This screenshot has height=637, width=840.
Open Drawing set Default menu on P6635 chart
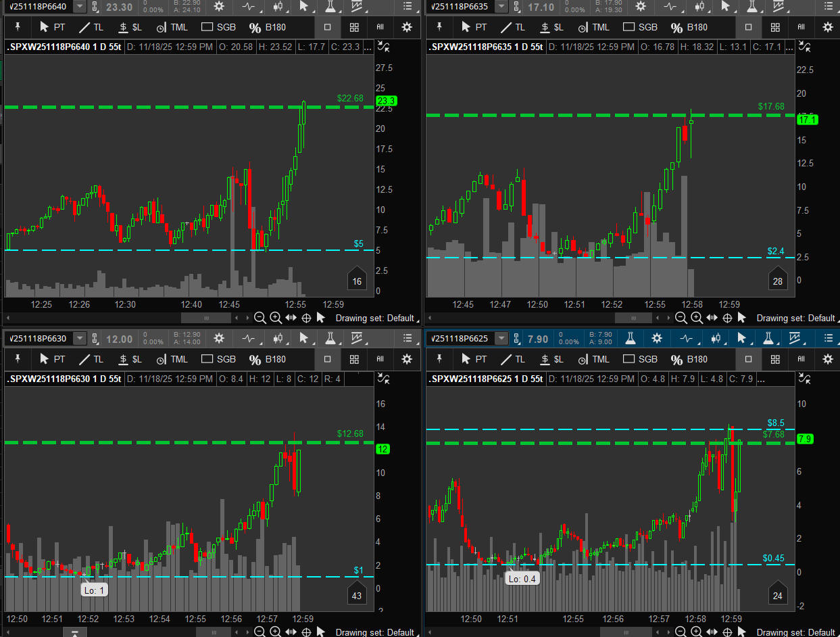click(x=795, y=318)
